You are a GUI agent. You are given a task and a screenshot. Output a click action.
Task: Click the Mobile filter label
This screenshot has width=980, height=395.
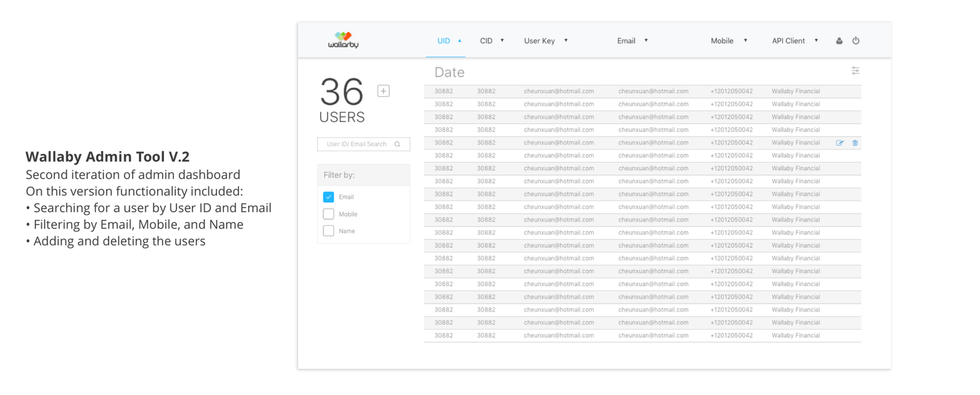(x=348, y=214)
